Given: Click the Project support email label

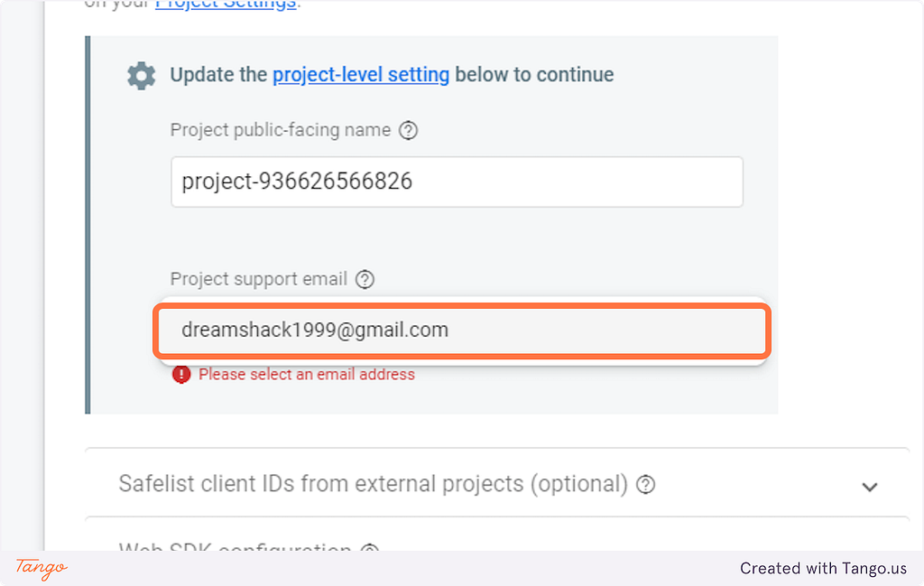Looking at the screenshot, I should [259, 279].
